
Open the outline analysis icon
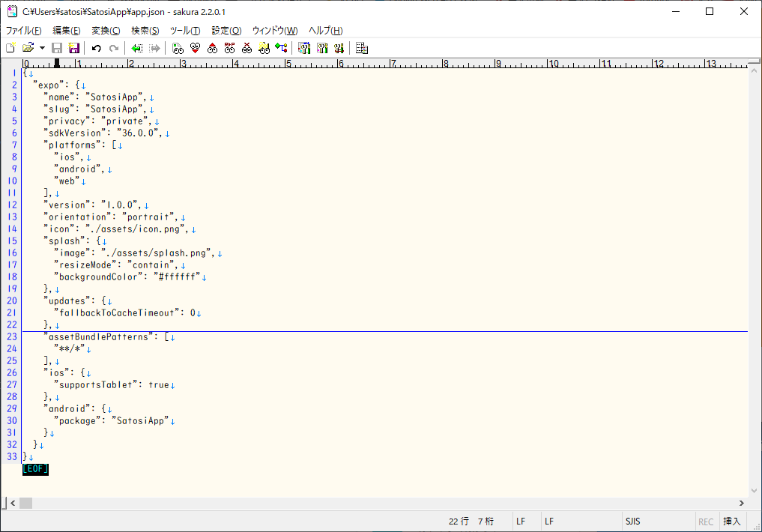281,48
